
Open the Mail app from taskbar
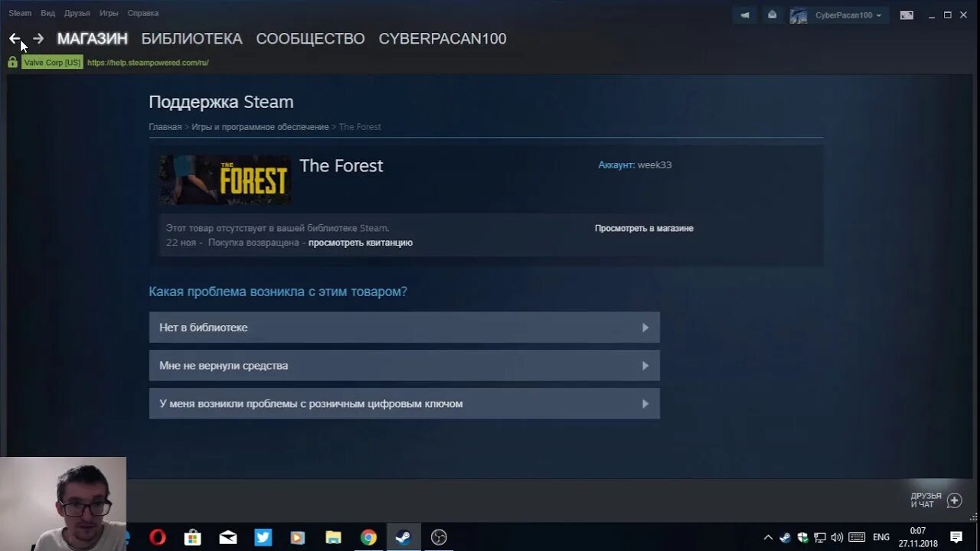click(x=228, y=537)
